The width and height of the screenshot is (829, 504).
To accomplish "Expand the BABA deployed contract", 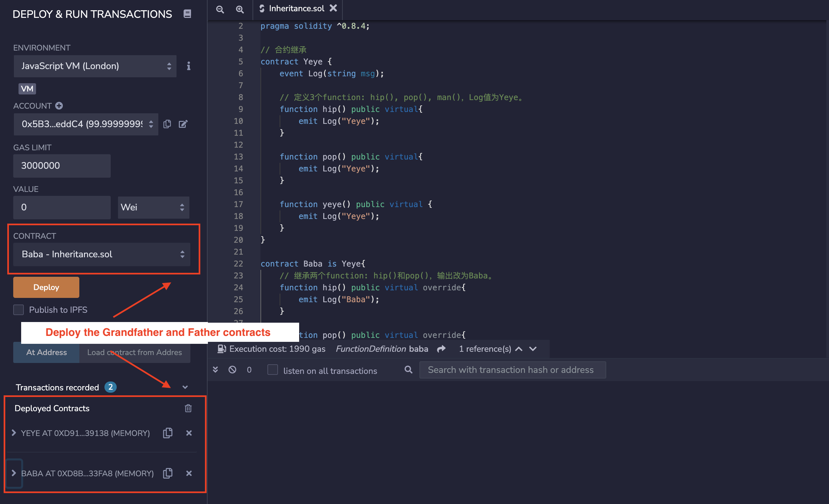I will pyautogui.click(x=14, y=473).
